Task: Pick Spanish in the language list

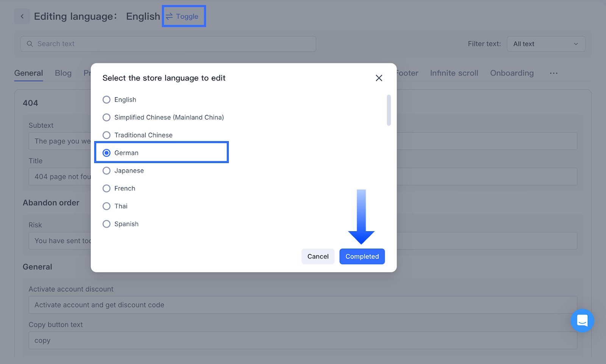Action: [x=107, y=224]
